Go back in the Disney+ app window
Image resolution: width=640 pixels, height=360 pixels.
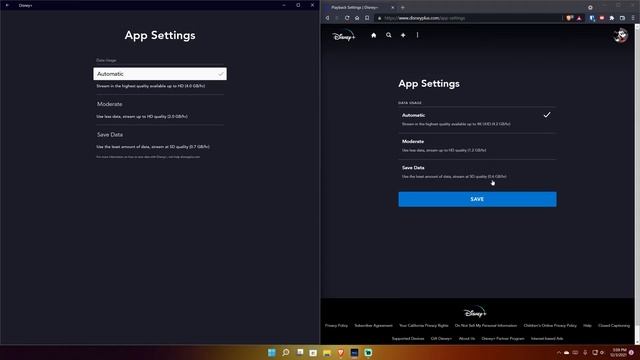tap(7, 5)
